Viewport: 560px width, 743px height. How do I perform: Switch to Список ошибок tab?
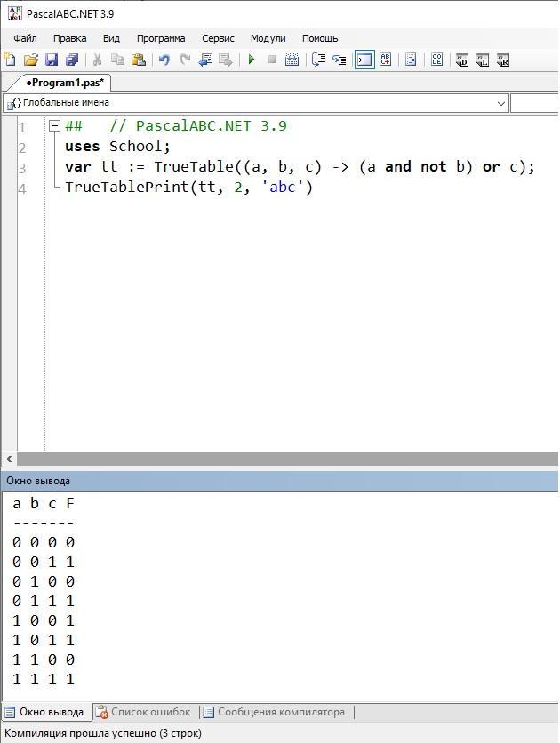143,712
